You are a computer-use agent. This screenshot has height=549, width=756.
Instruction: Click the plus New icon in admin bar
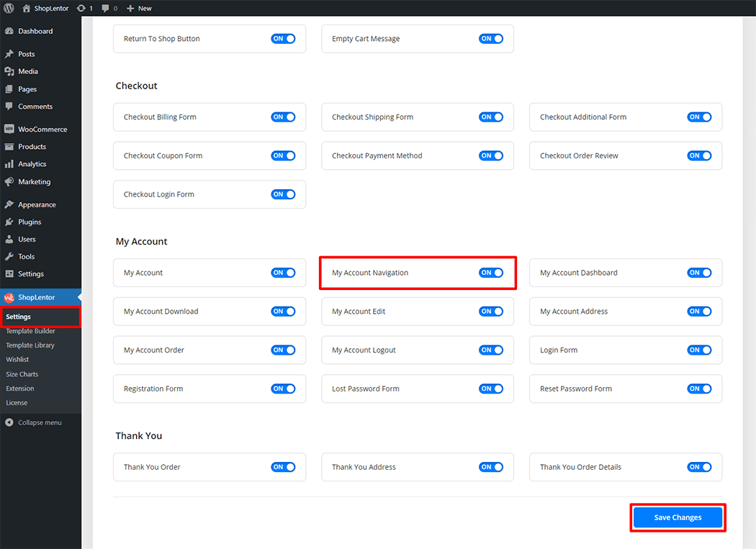point(130,8)
